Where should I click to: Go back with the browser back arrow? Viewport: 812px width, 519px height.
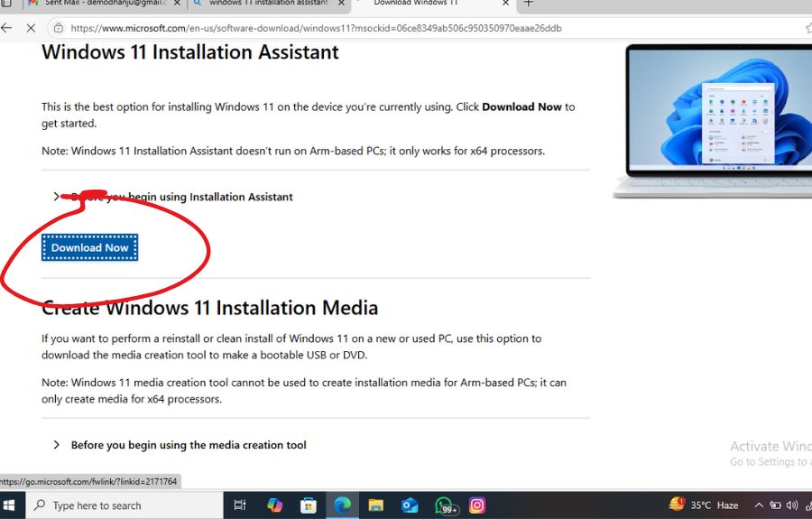(6, 28)
